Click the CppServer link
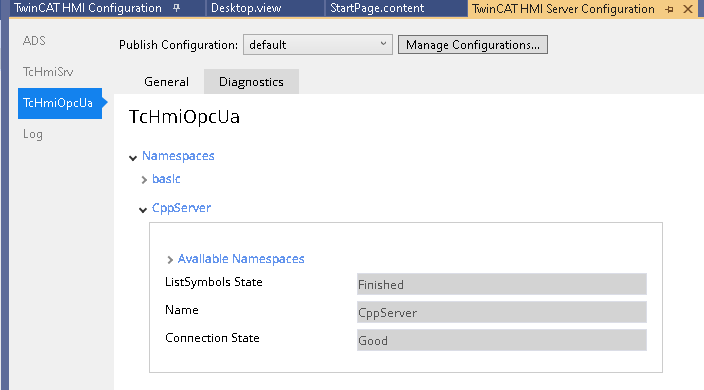Screen dimensions: 704x390 [181, 208]
